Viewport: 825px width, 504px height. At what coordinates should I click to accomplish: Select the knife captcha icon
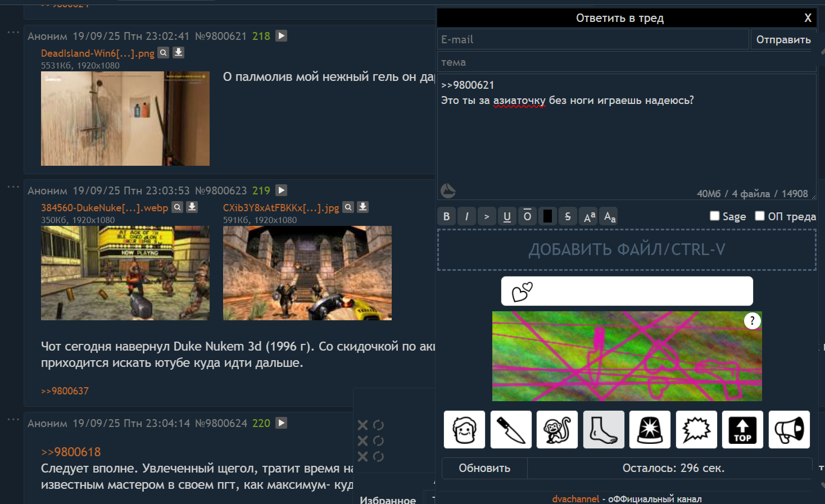511,430
